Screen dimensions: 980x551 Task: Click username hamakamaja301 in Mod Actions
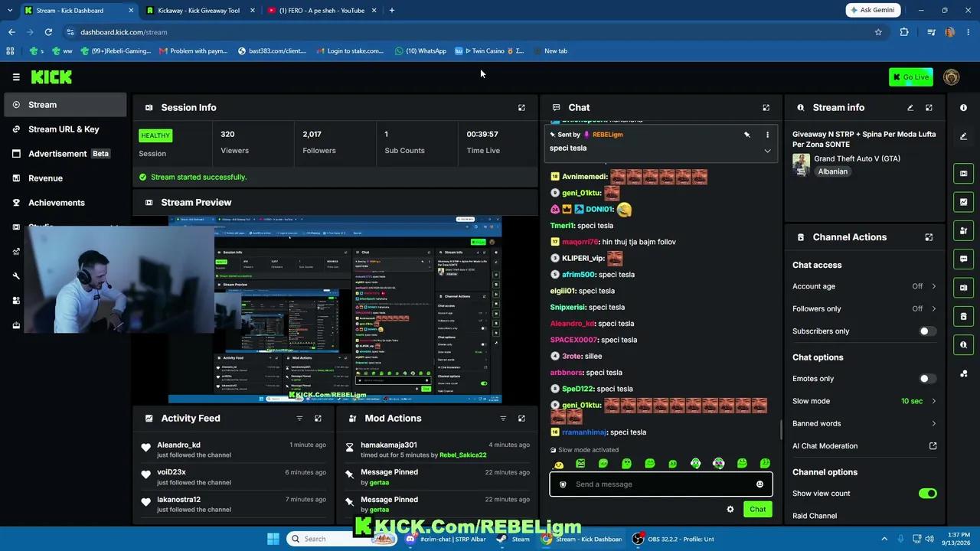coord(389,445)
